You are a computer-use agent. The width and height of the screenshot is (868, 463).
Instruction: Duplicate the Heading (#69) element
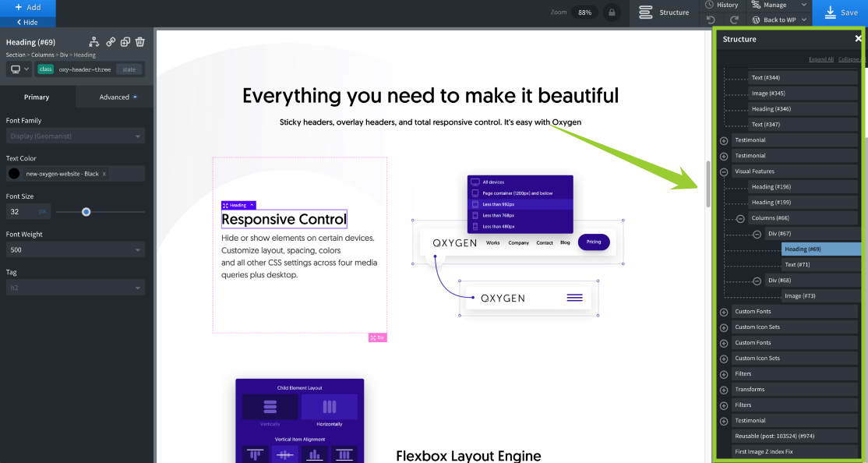coord(125,42)
